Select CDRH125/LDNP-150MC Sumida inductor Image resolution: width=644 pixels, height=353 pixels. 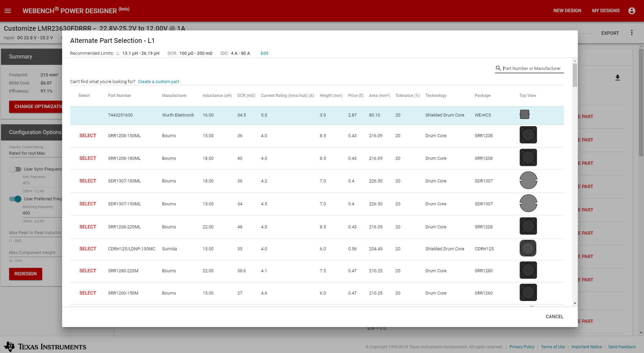point(88,249)
